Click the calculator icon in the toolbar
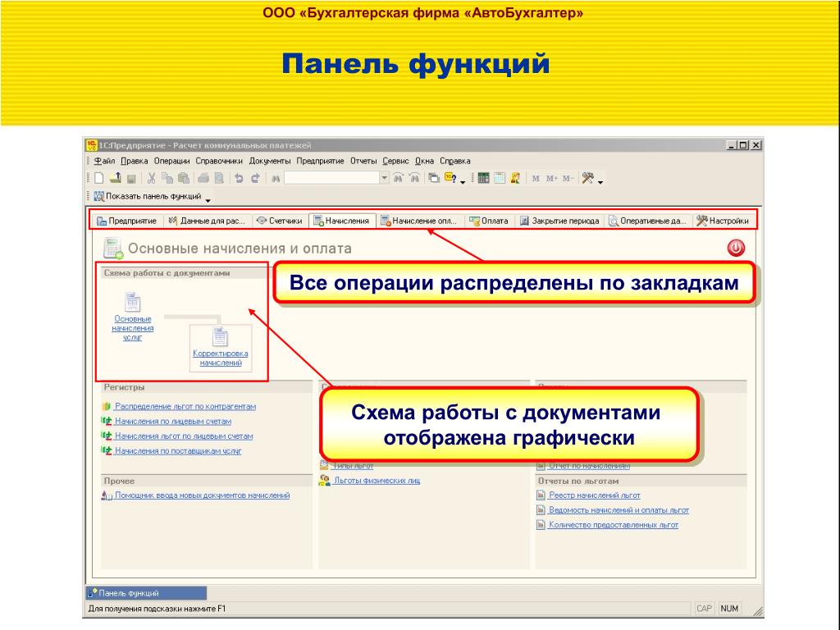This screenshot has width=840, height=630. click(x=483, y=177)
